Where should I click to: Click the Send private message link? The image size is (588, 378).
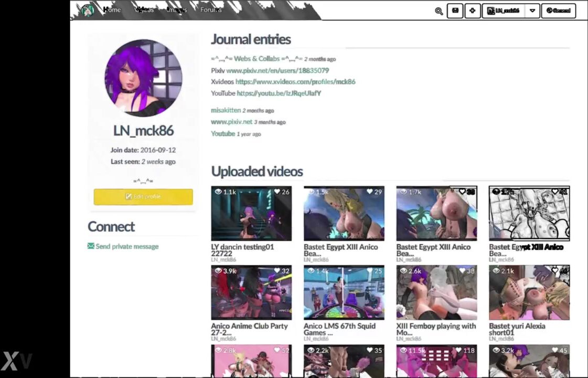(127, 247)
